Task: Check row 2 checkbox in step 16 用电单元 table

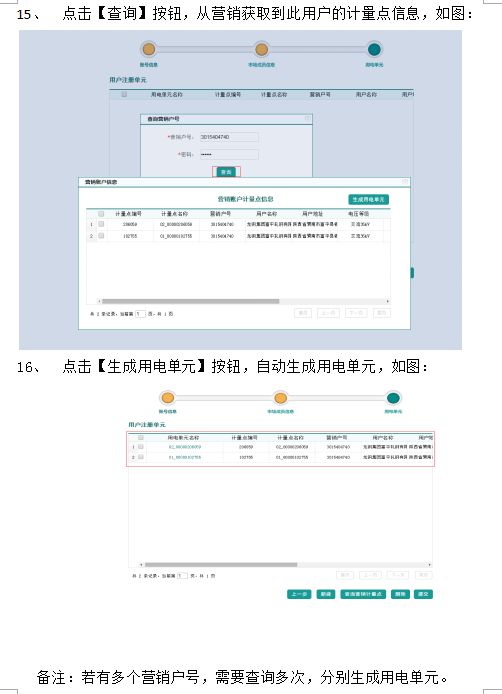Action: tap(141, 457)
